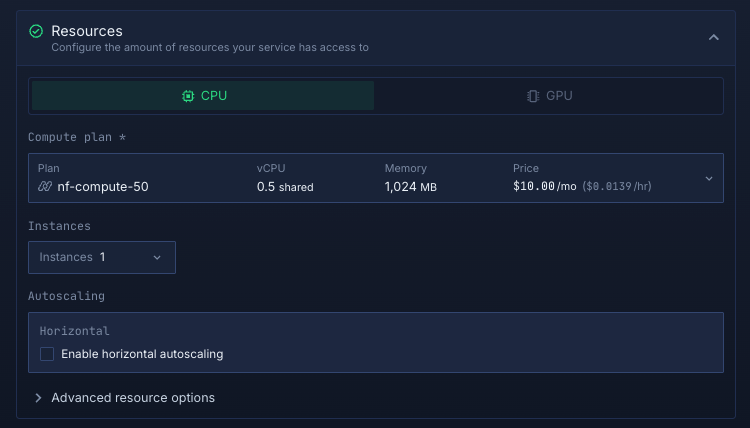This screenshot has height=428, width=750.
Task: Click the Resources section heading
Action: click(87, 32)
